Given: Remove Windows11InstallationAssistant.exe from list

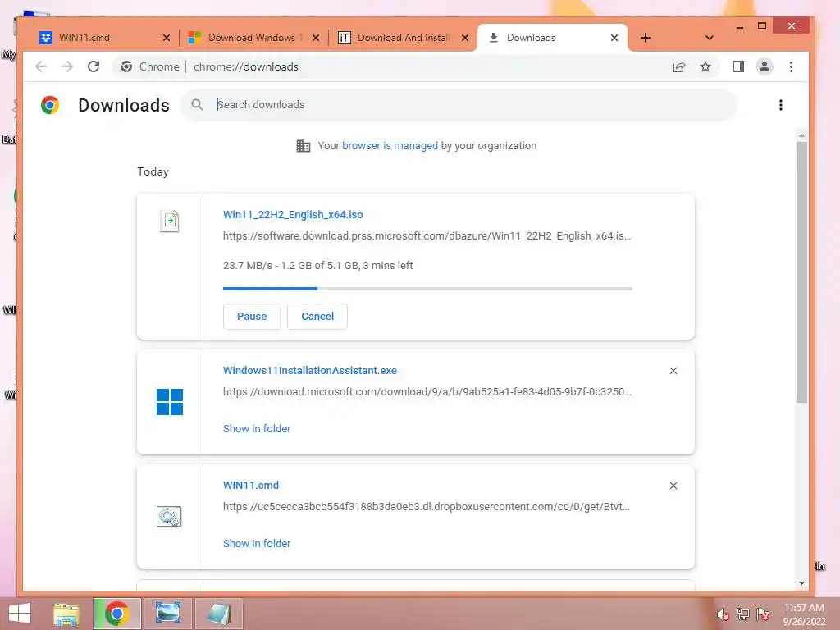Looking at the screenshot, I should pyautogui.click(x=673, y=371).
